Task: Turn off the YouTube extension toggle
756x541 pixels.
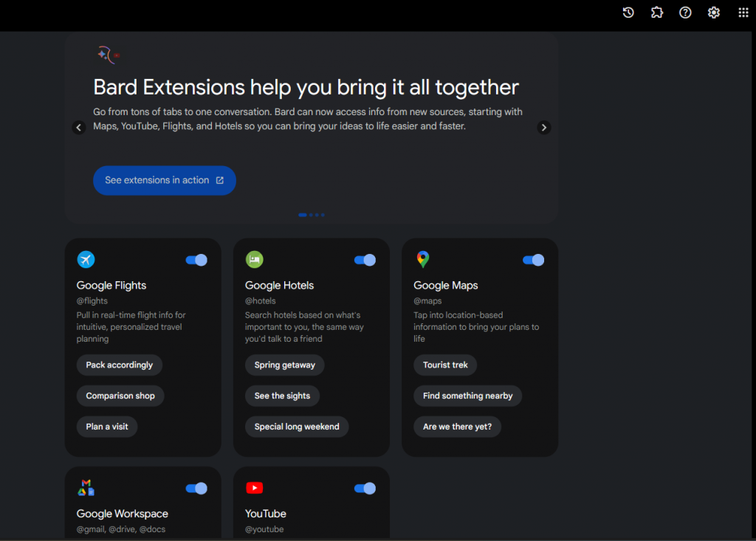Action: 365,488
